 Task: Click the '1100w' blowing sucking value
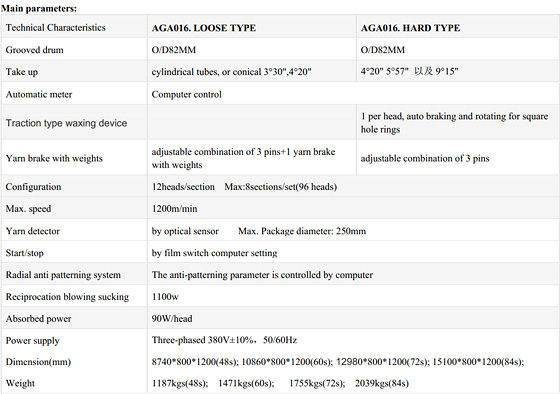(x=165, y=296)
